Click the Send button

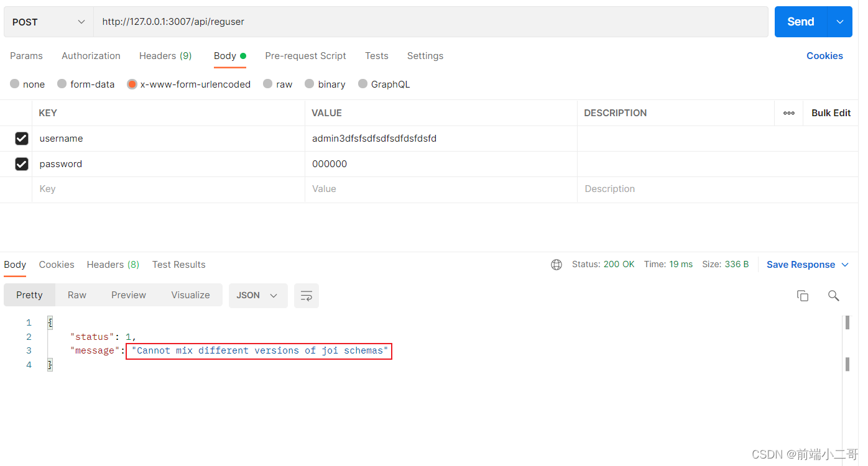pos(800,21)
